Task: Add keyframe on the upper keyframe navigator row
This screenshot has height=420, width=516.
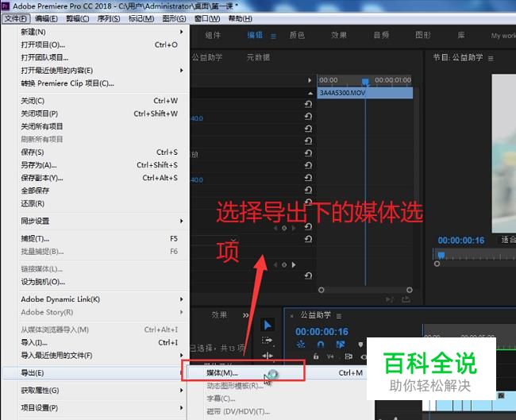Action: (284, 228)
